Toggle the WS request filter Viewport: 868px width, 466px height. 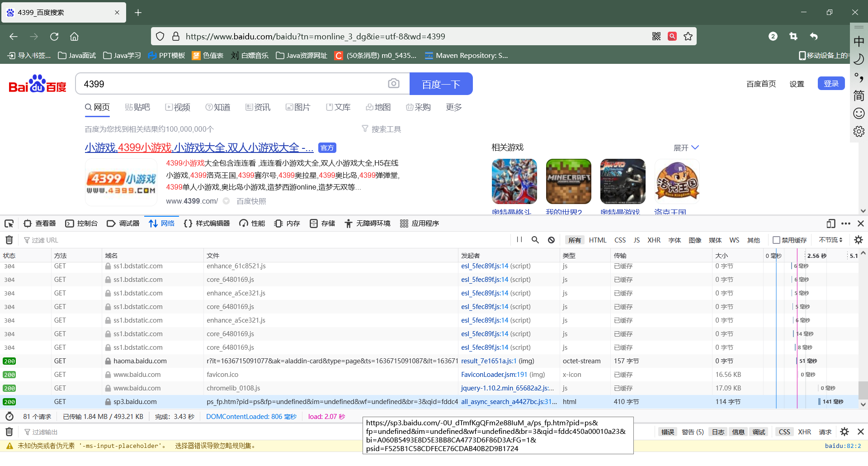click(734, 240)
